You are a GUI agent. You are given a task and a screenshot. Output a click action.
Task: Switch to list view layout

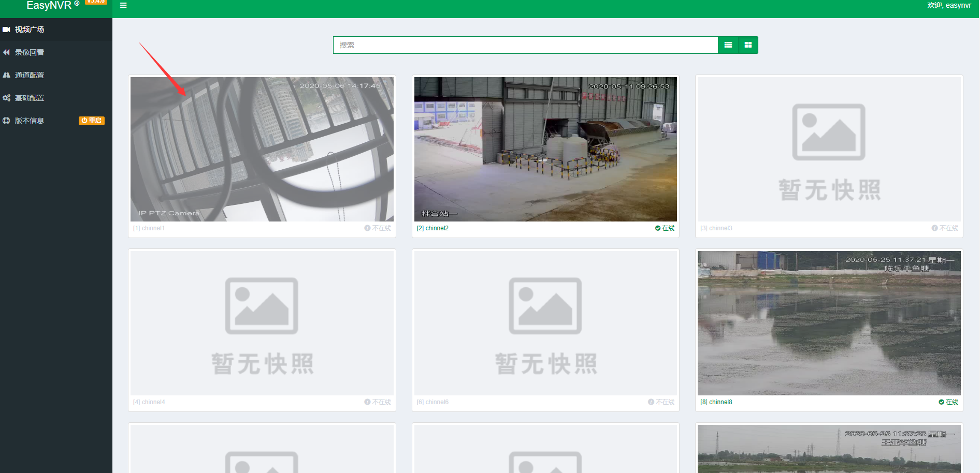point(728,45)
